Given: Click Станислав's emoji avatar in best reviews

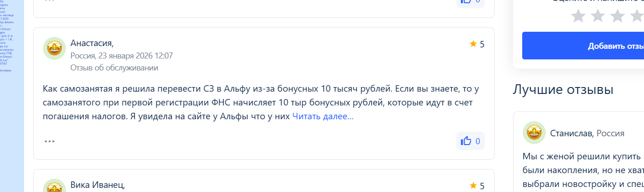Looking at the screenshot, I should click(534, 133).
